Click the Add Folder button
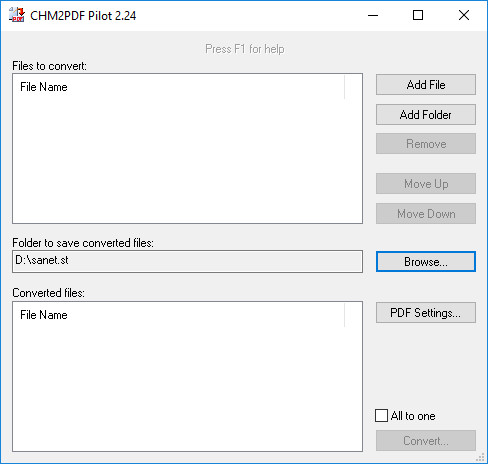The image size is (488, 464). click(x=426, y=115)
